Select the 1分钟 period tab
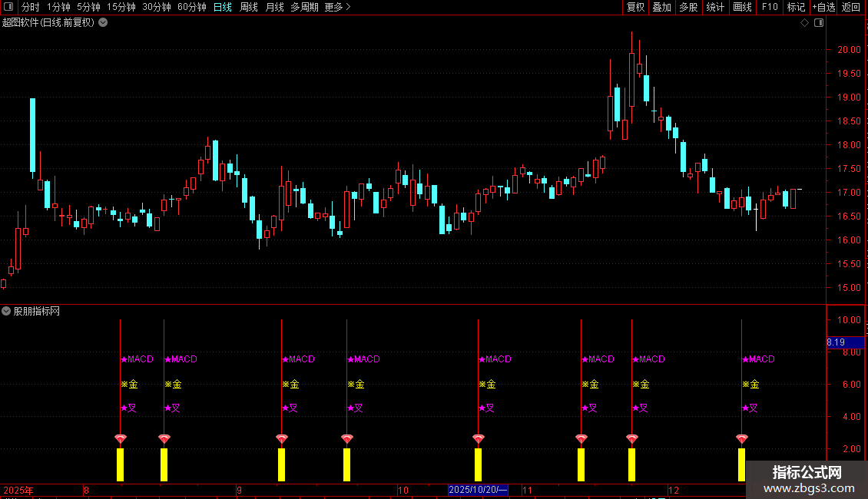Screen dimensions: 868x499 point(58,7)
